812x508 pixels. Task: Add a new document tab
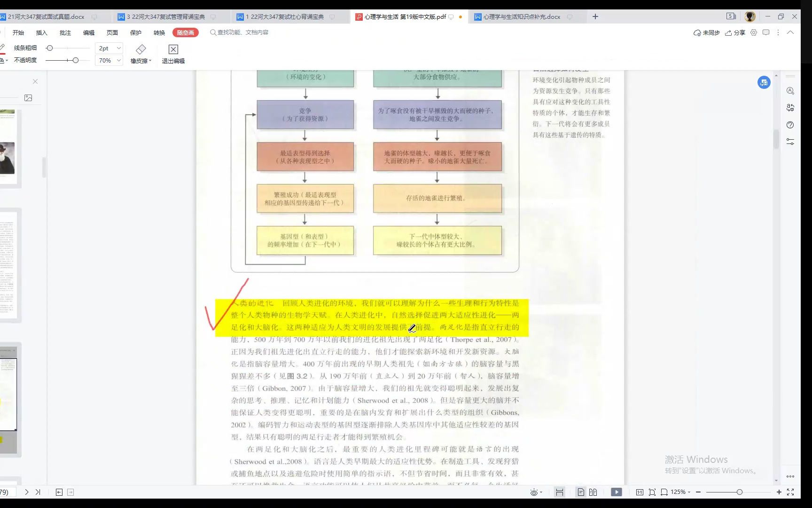click(x=595, y=16)
